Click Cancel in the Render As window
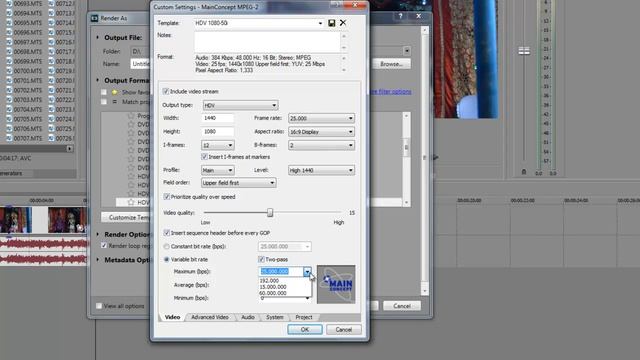This screenshot has height=360, width=640. 402,306
